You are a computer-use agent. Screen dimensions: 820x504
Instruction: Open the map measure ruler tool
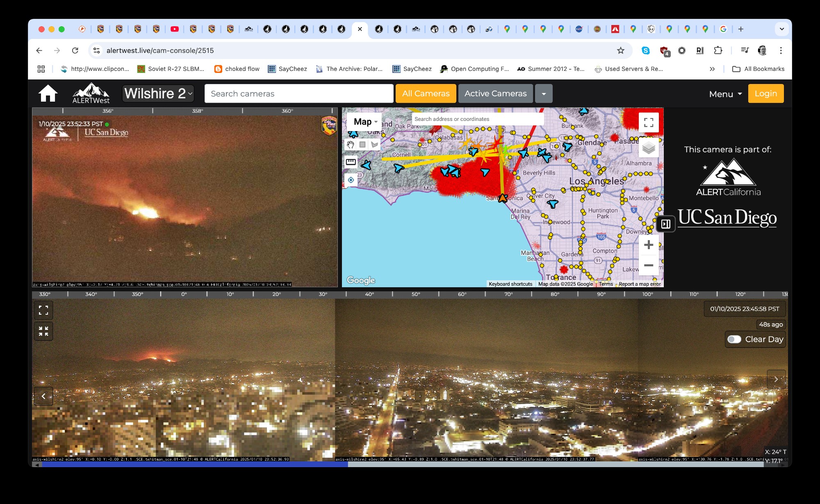(x=351, y=162)
